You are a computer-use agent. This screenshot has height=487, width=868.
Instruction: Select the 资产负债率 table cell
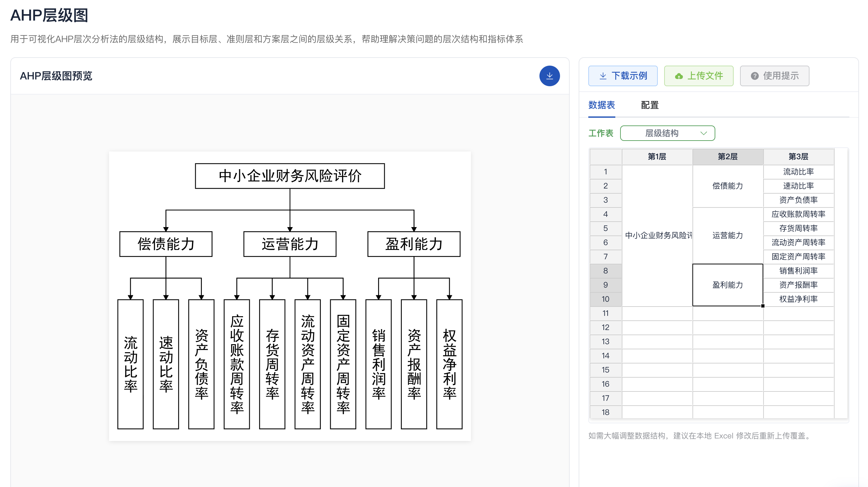pos(799,200)
